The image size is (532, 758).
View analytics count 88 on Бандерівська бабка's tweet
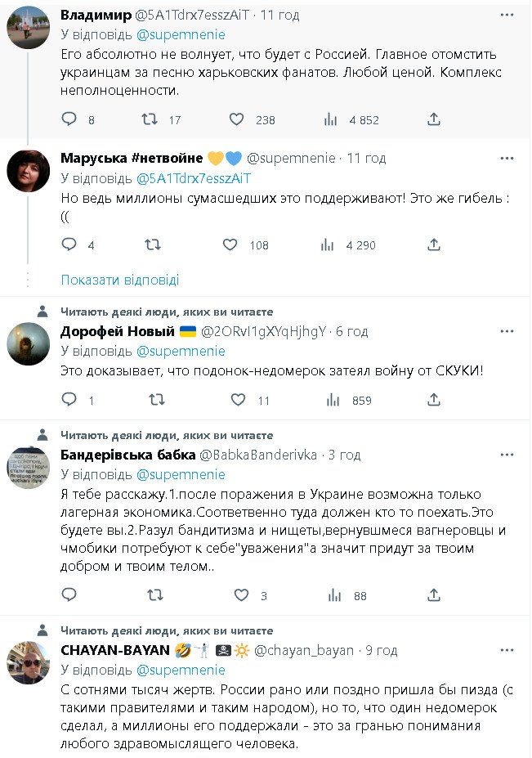click(x=351, y=596)
